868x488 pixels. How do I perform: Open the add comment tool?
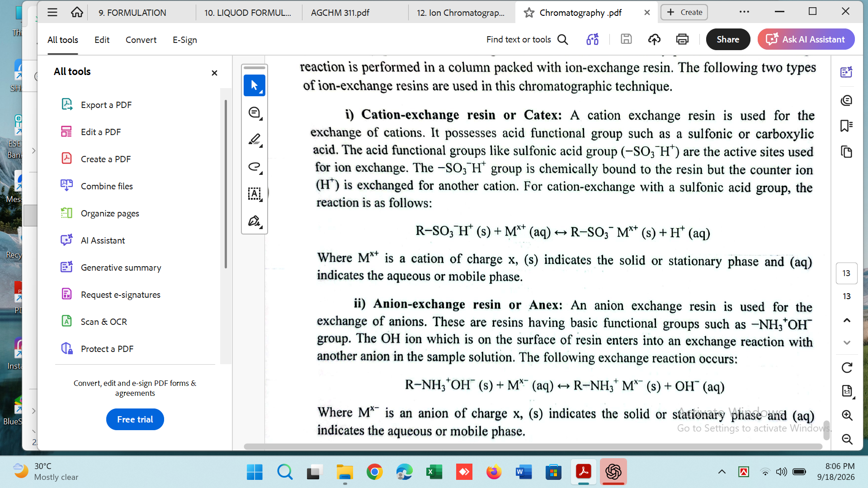(x=255, y=113)
